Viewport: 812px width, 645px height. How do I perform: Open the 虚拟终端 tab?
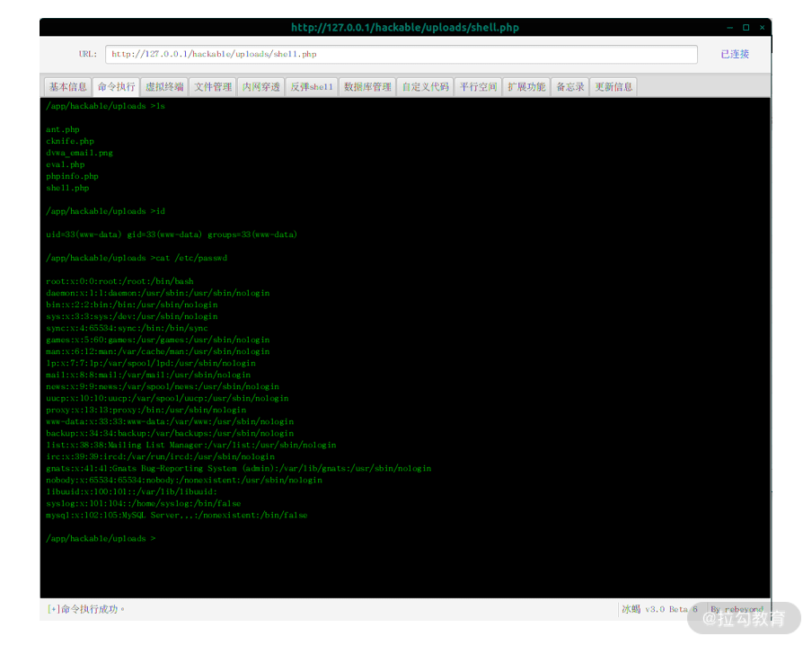(x=164, y=86)
